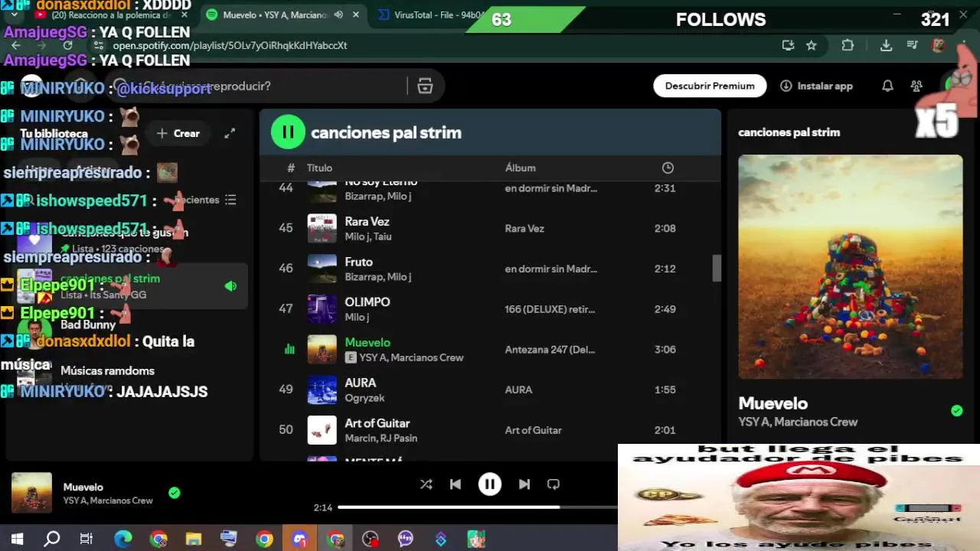
Task: Skip to the previous track
Action: click(x=456, y=484)
